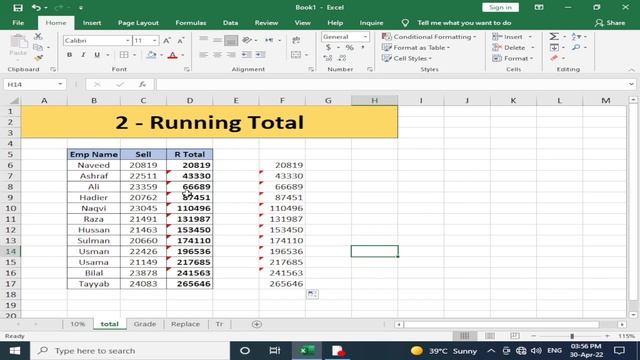Open Task View on the taskbar
This screenshot has height=360, width=640.
coord(275,351)
